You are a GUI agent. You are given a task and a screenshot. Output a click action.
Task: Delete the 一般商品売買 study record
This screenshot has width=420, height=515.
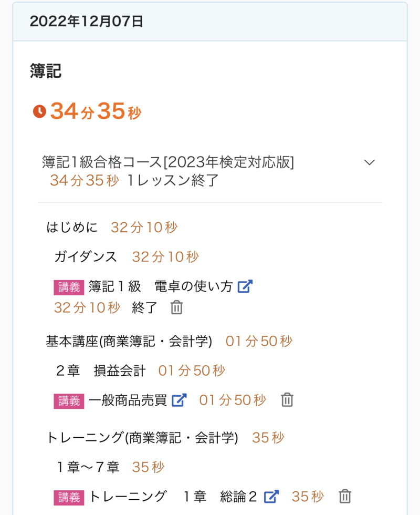287,400
